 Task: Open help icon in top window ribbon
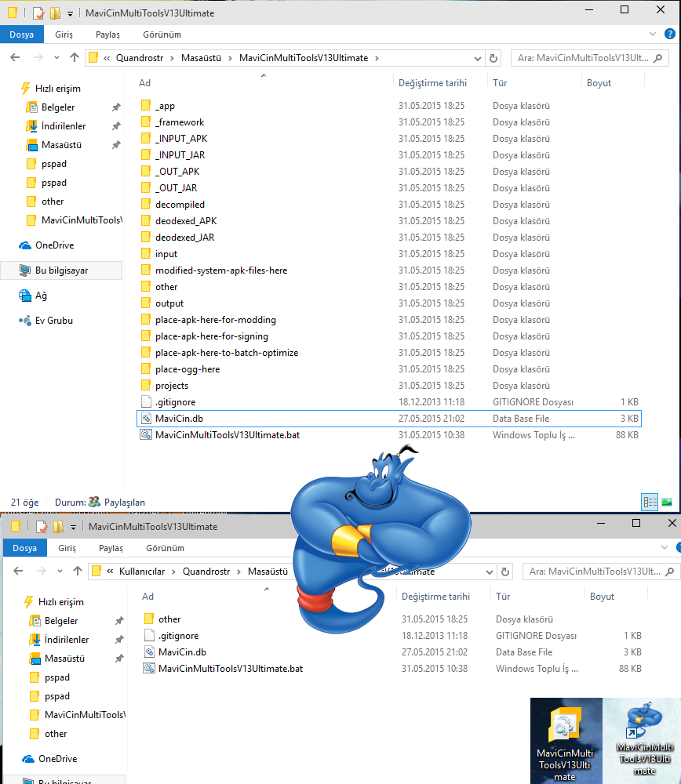(669, 34)
